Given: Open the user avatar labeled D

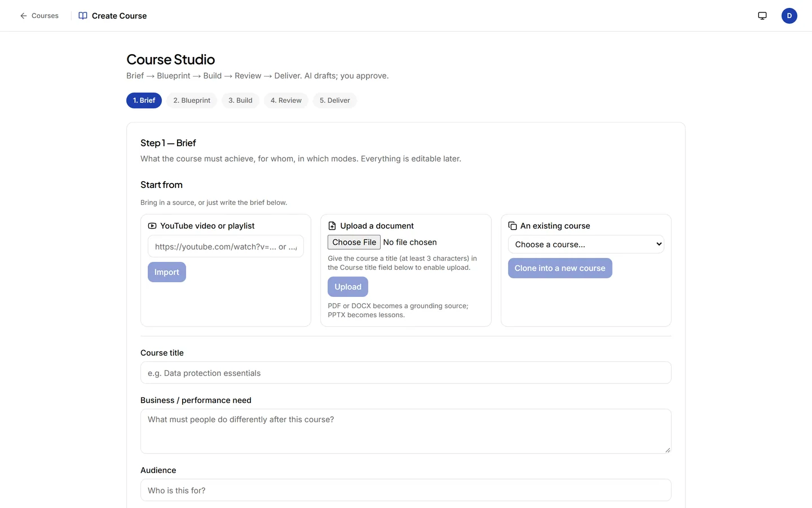Looking at the screenshot, I should 789,16.
